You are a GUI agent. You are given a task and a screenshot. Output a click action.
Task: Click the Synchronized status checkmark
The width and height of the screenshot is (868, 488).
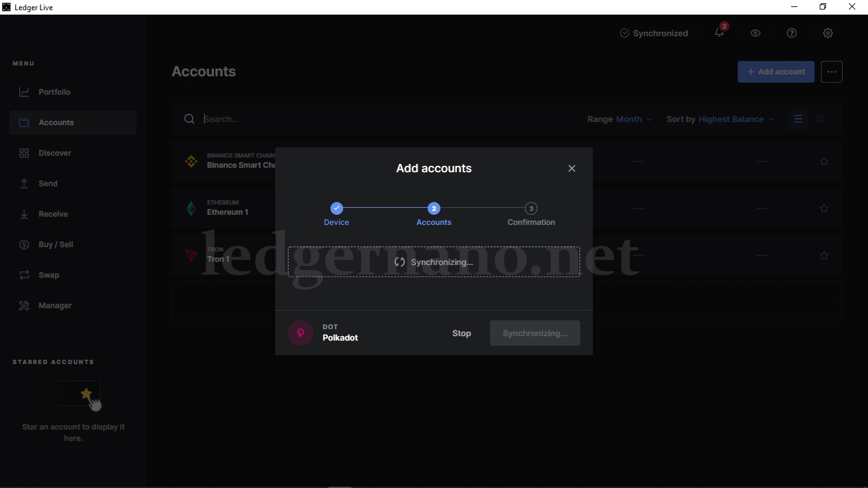(x=625, y=33)
